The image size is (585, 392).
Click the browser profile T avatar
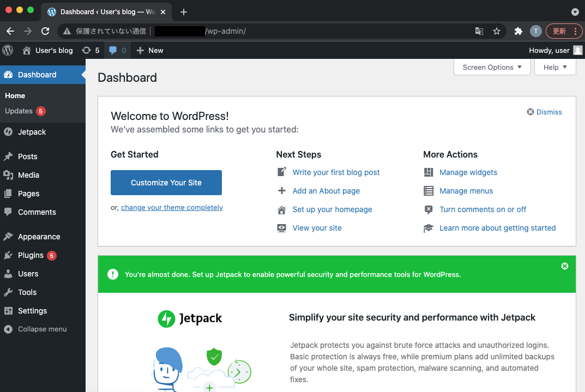point(536,31)
